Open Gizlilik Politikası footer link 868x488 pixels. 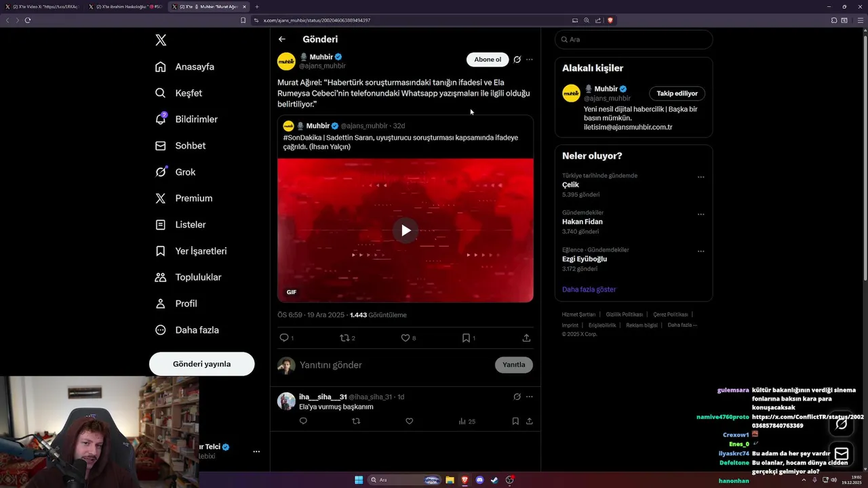(x=624, y=314)
